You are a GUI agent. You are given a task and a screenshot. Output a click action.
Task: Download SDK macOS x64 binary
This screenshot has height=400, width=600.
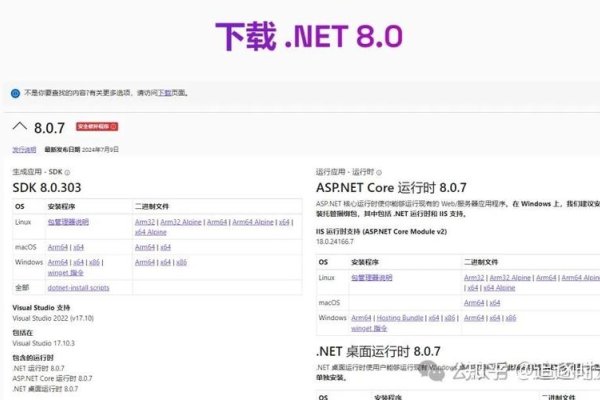165,247
